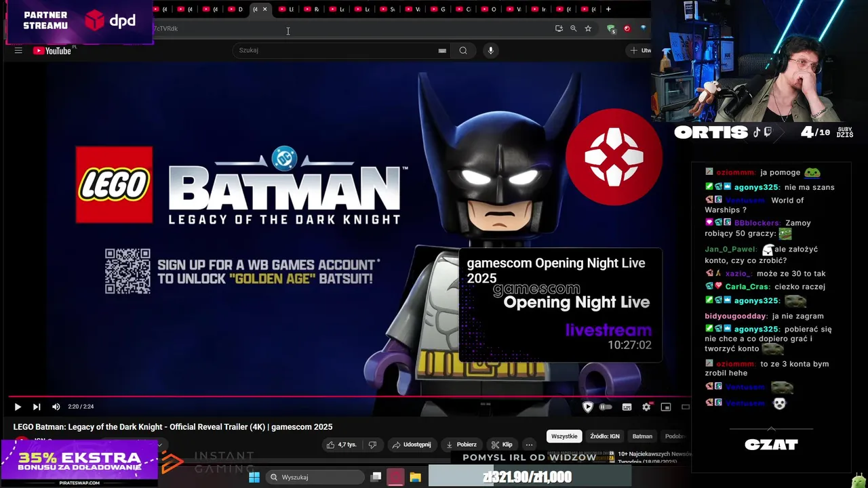The width and height of the screenshot is (868, 488).
Task: Open Task View on the taskbar
Action: pos(376,477)
